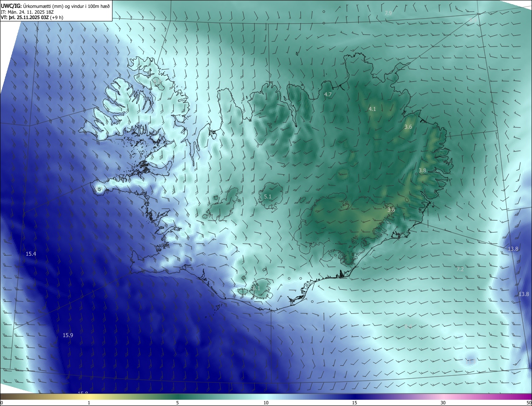
Task: Click the '4.7' value label on the north coast
Action: (x=328, y=95)
